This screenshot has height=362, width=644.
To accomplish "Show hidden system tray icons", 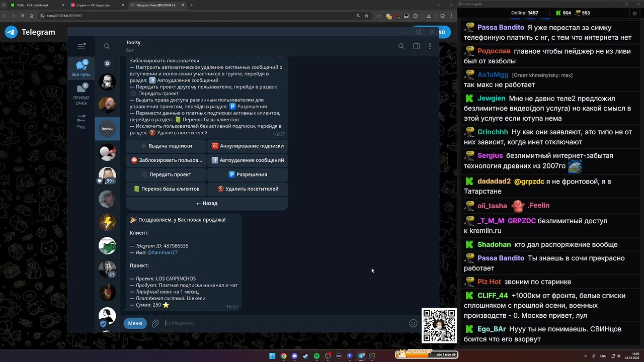I will 585,356.
